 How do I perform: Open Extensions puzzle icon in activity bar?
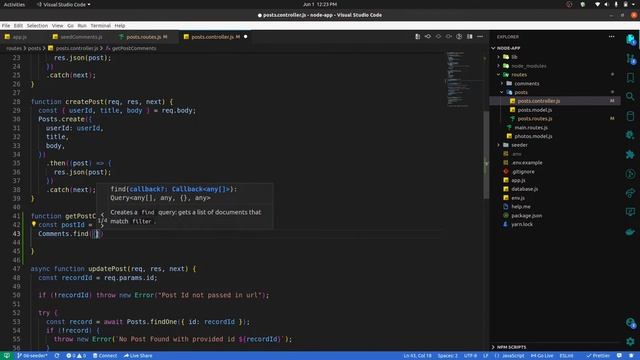tap(630, 154)
